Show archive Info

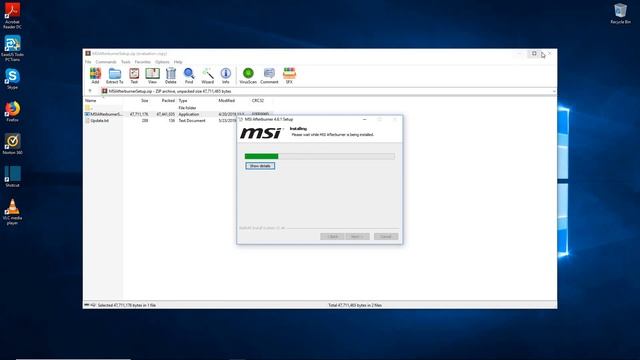pyautogui.click(x=226, y=76)
